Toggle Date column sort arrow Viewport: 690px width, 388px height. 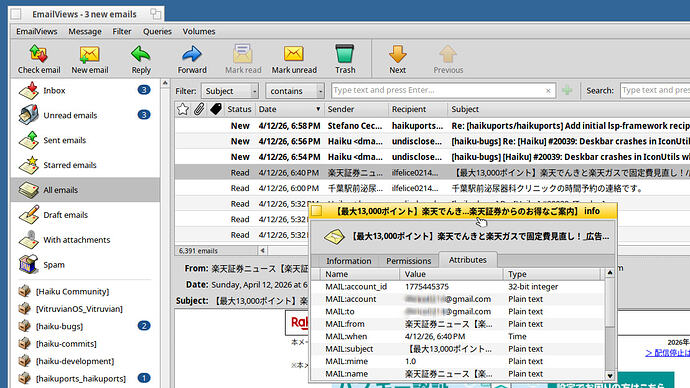click(x=318, y=109)
